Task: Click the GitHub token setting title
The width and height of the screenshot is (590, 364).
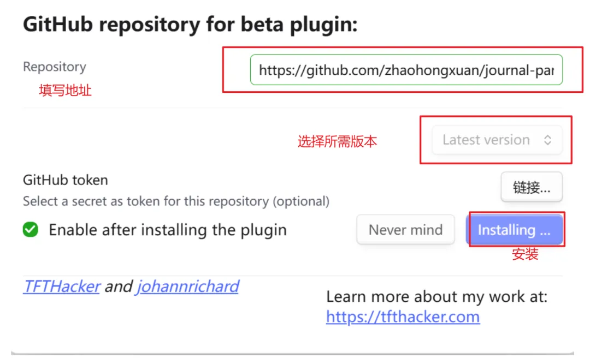Action: click(x=66, y=180)
